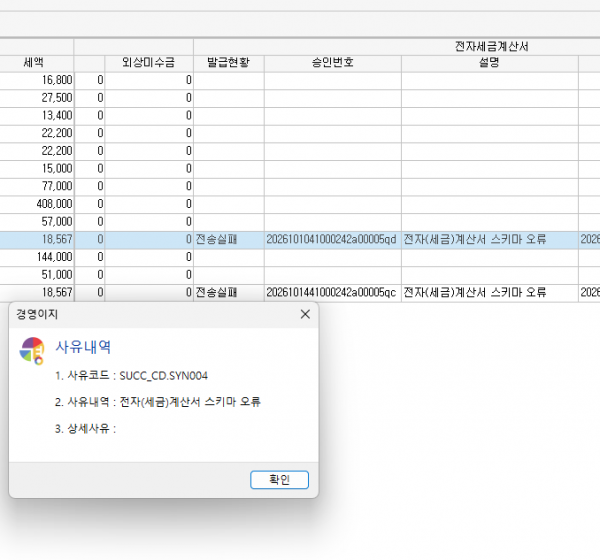Click the 27,500 tax amount cell
Viewport: 600px width, 560px height.
tap(37, 98)
